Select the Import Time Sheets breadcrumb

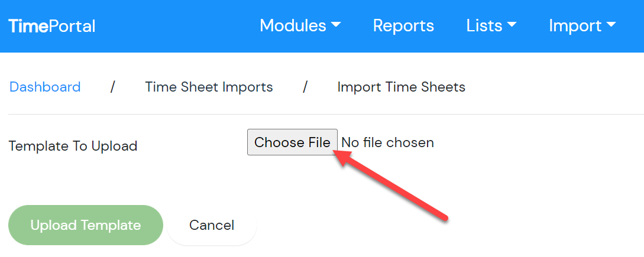(402, 87)
